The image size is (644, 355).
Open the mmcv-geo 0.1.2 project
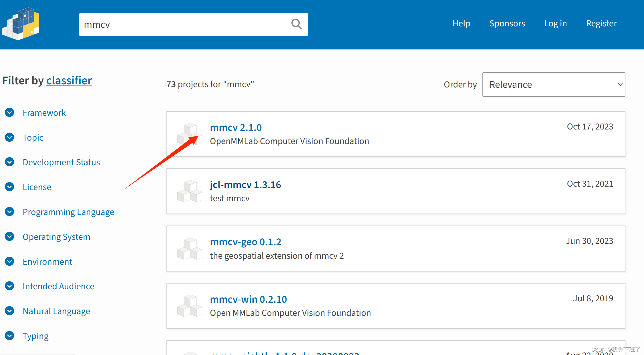(245, 242)
